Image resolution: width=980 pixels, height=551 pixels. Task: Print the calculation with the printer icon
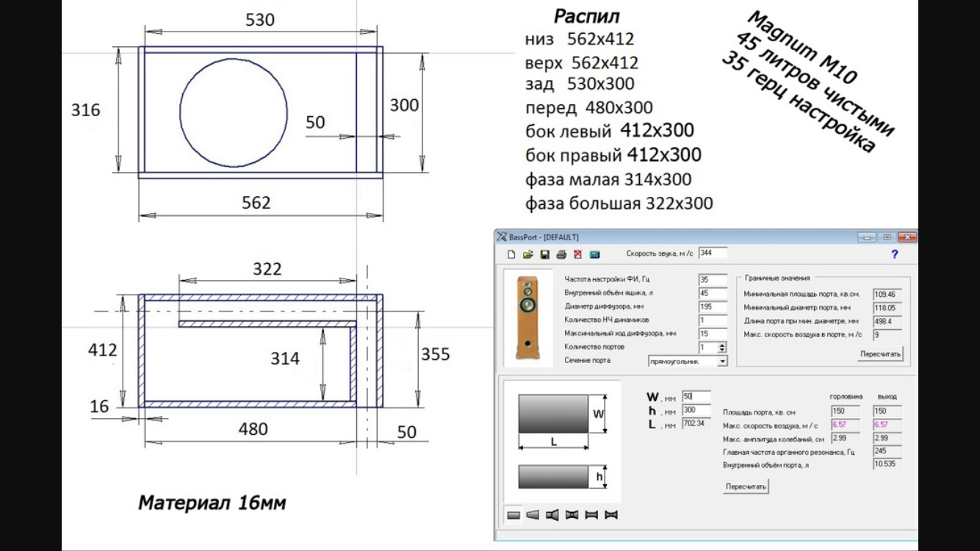pyautogui.click(x=561, y=255)
